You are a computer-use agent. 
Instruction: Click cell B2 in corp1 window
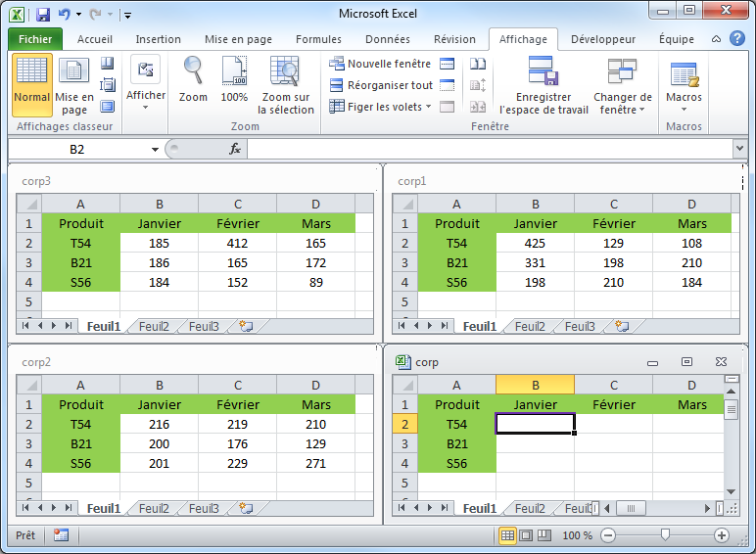pyautogui.click(x=535, y=243)
